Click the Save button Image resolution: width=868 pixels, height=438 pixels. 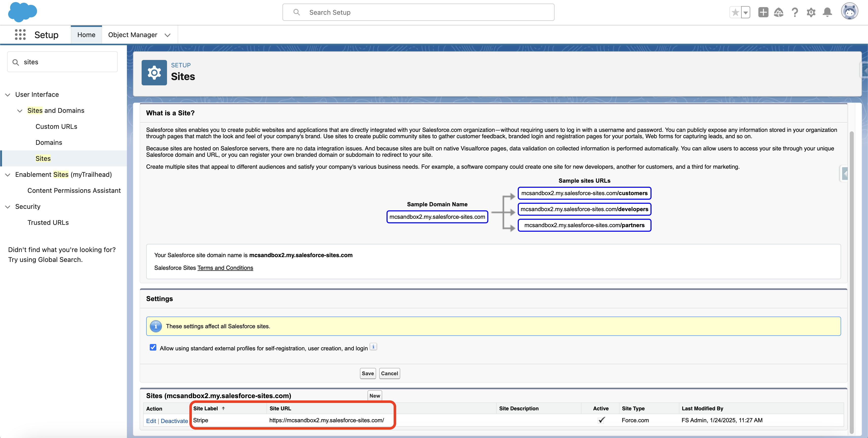click(x=368, y=373)
